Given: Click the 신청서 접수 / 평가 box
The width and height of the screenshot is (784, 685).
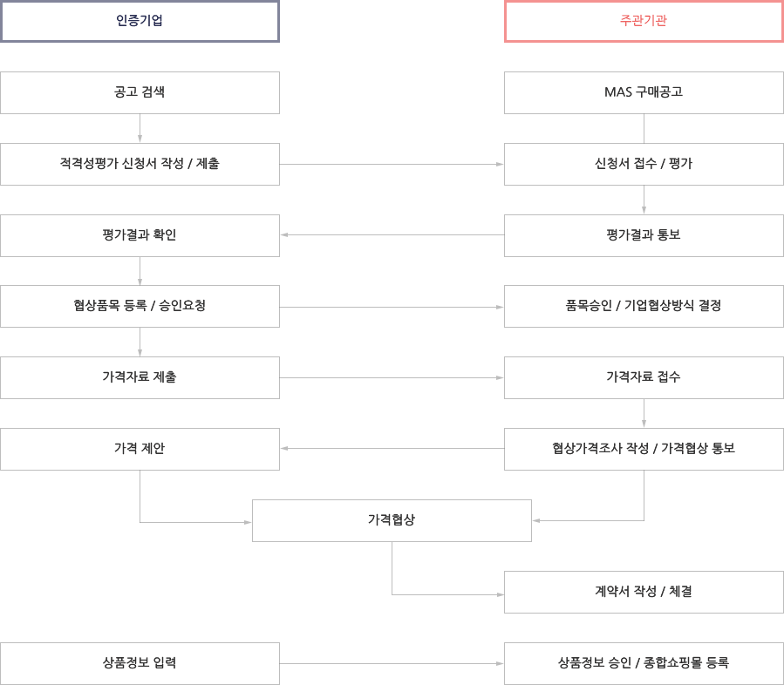Looking at the screenshot, I should (x=644, y=165).
